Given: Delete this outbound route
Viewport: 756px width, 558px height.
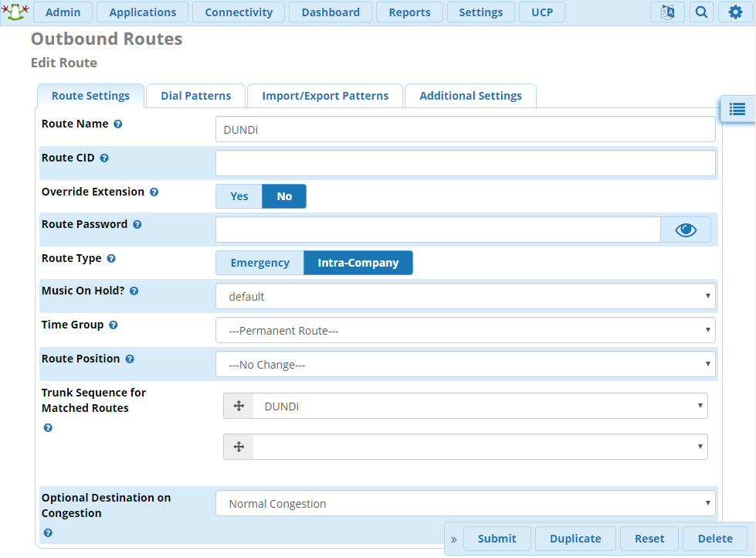Looking at the screenshot, I should click(714, 538).
